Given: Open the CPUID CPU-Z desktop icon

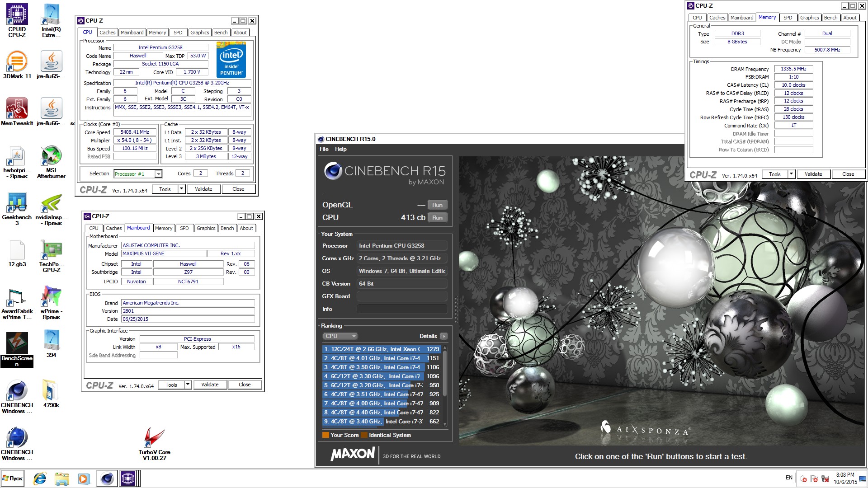Looking at the screenshot, I should pos(17,20).
